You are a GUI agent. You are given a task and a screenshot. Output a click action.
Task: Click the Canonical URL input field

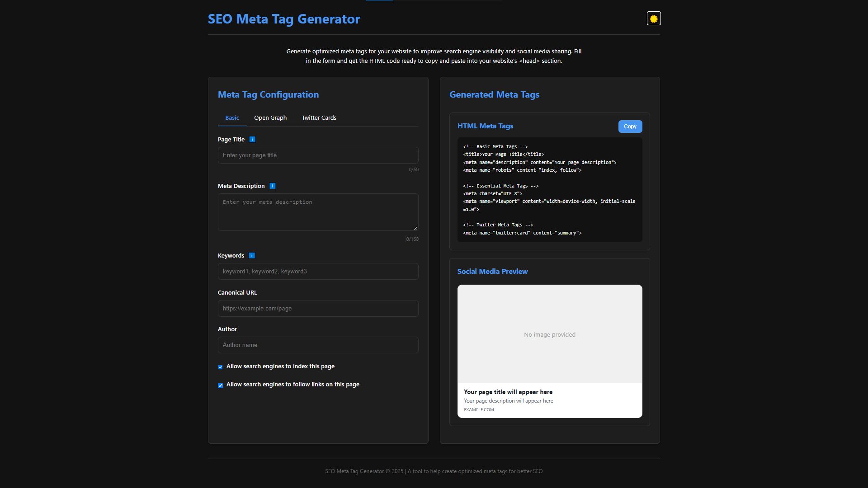coord(318,309)
